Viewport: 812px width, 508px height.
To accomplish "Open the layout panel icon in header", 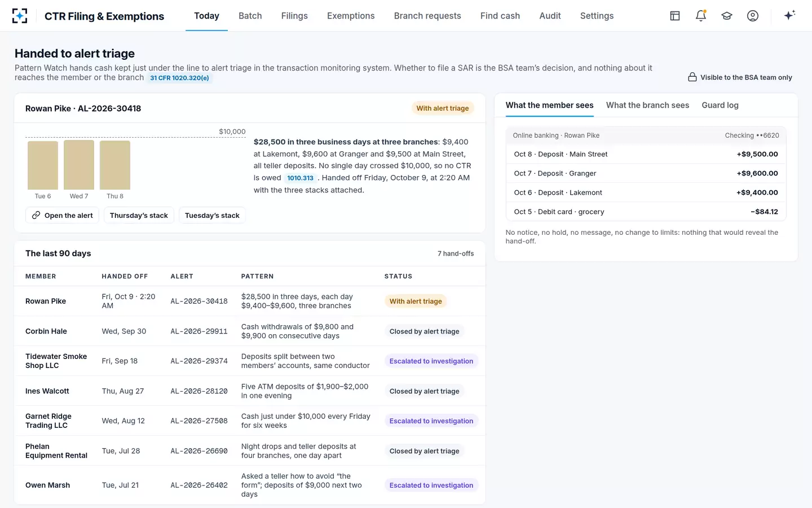I will click(x=675, y=16).
